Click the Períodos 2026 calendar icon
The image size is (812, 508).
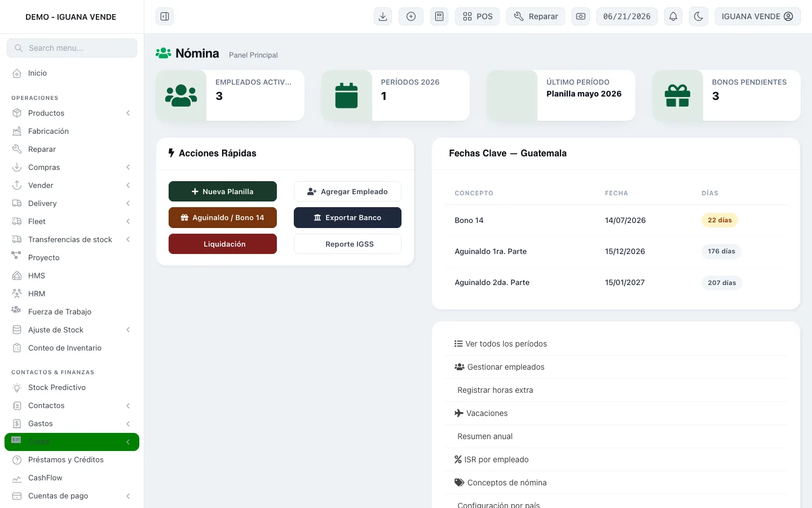pos(346,95)
